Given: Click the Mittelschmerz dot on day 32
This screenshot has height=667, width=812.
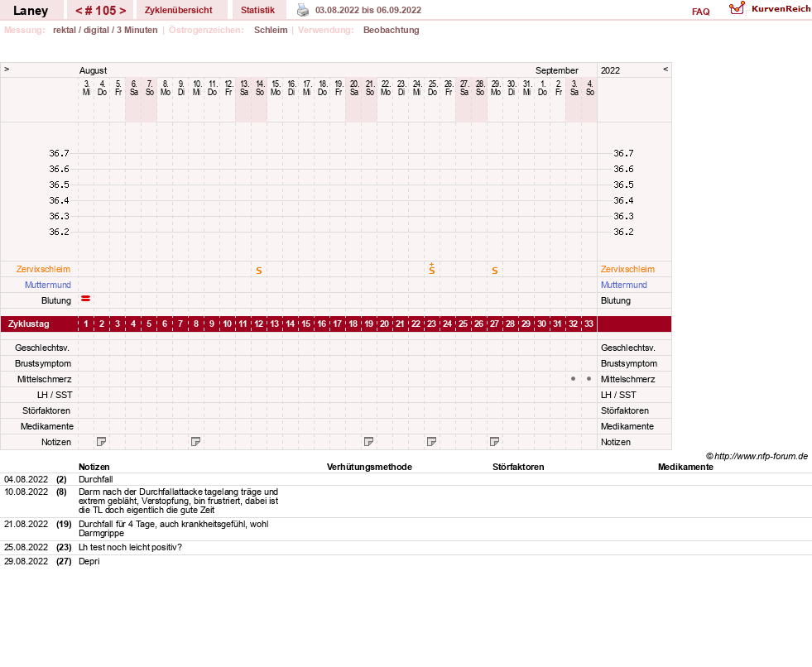Looking at the screenshot, I should (573, 378).
